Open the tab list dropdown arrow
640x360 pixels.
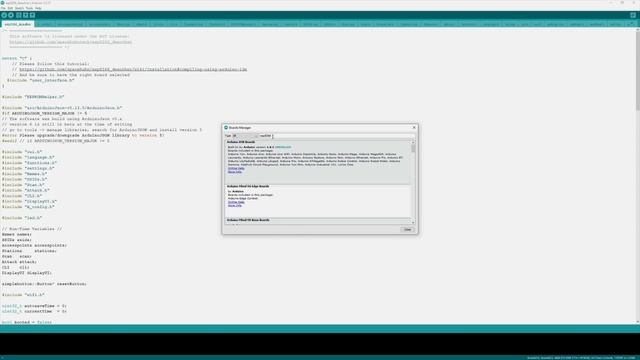pos(633,24)
